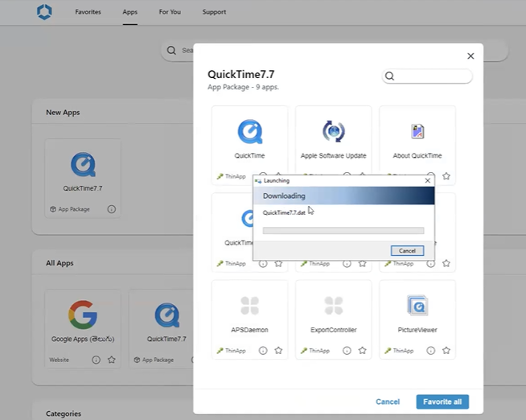
Task: Favorite the ExportController app
Action: 362,351
